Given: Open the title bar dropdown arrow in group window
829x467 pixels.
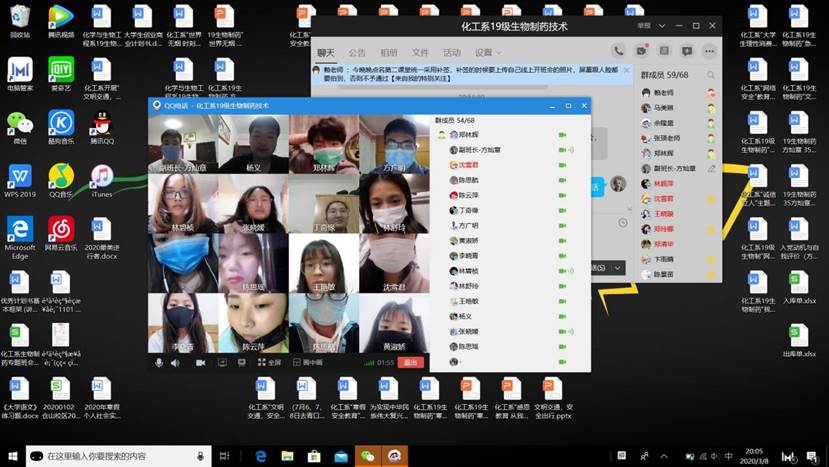Looking at the screenshot, I should (661, 25).
